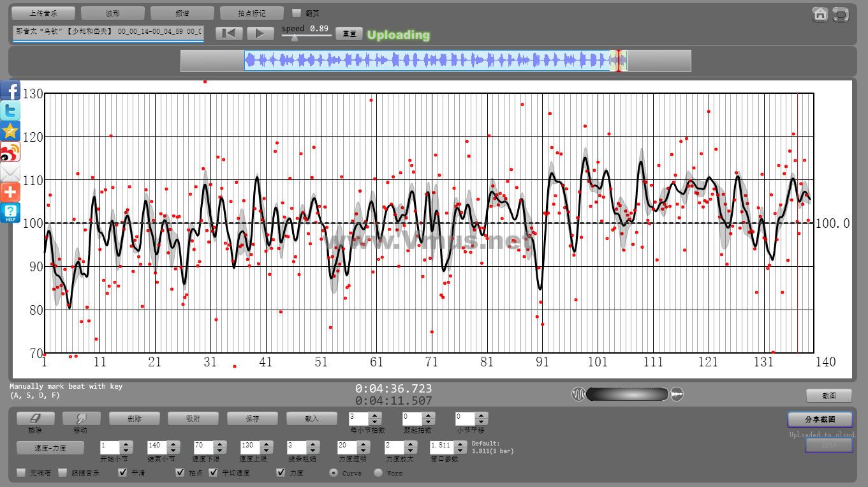Decrease the 速度上限 tempo upper limit
This screenshot has width=868, height=487.
(x=266, y=451)
